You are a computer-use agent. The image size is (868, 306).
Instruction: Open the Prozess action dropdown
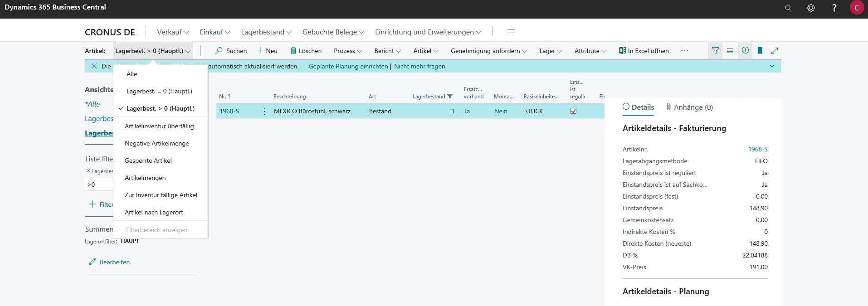tap(348, 51)
